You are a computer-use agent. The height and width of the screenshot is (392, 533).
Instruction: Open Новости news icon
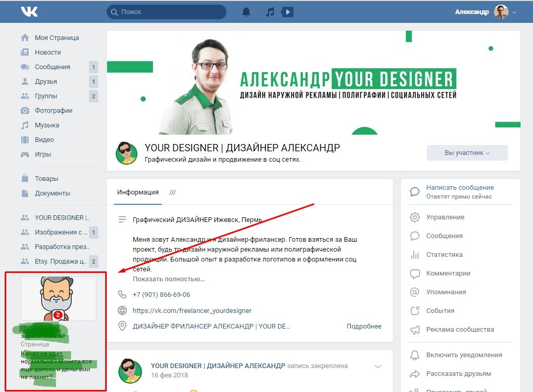point(25,53)
